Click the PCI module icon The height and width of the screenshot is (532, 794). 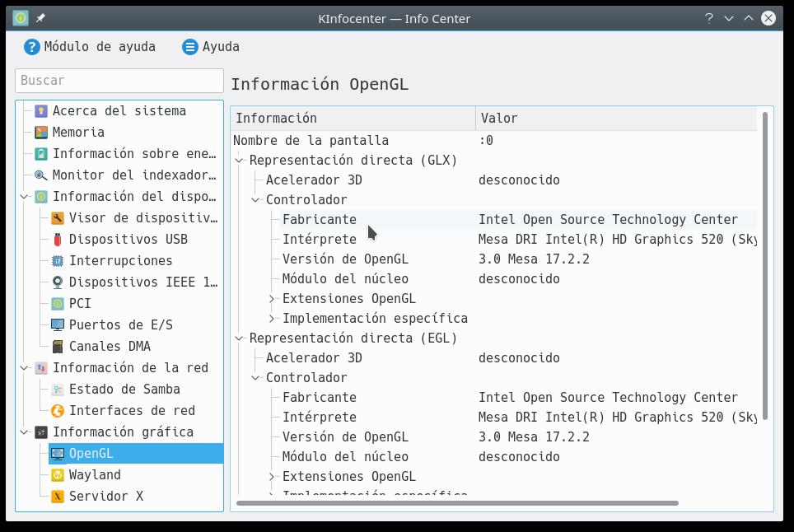57,304
